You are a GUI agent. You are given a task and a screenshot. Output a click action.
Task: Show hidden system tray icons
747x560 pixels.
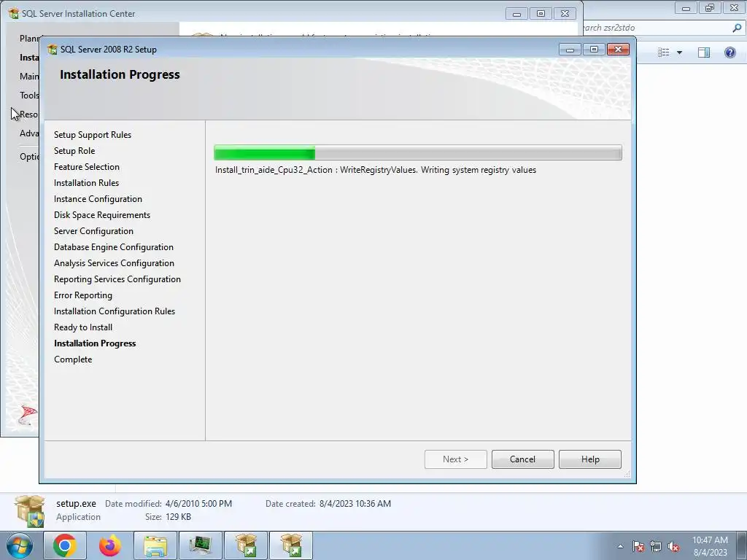coord(620,546)
